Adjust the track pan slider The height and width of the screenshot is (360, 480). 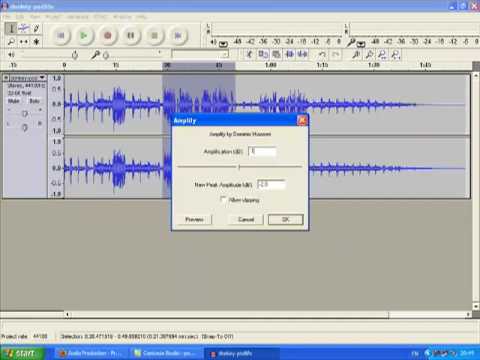(25, 127)
